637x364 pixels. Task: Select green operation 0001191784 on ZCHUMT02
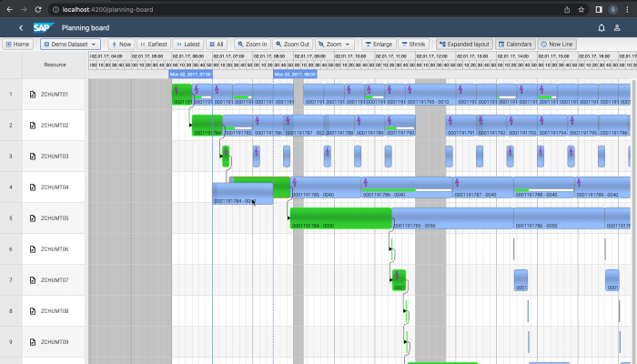[x=207, y=126]
